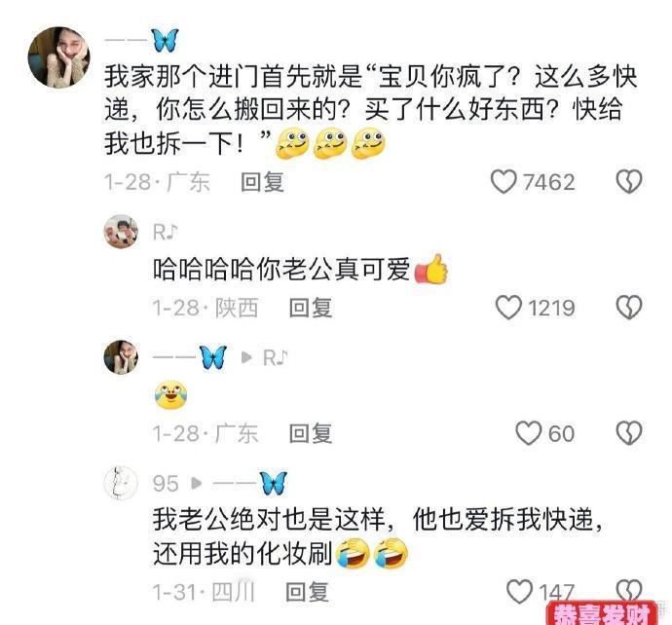The height and width of the screenshot is (625, 672).
Task: Like user 95's comment with 147 likes
Action: [519, 592]
